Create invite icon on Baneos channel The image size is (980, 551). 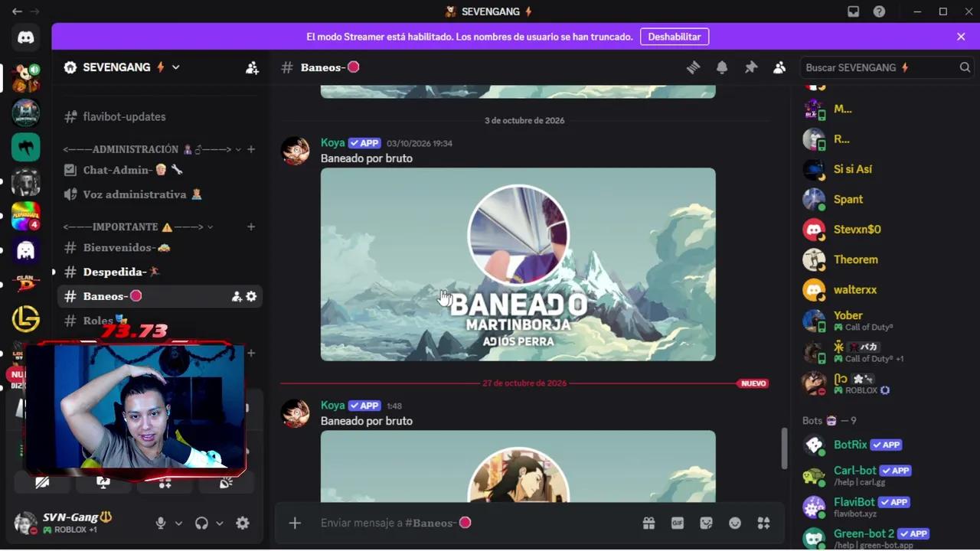(237, 296)
